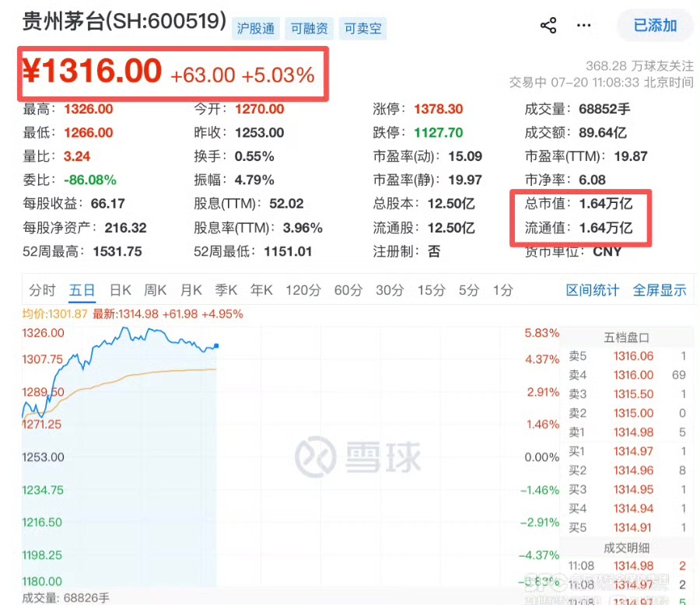Switch to the 120分 chart tab
Viewport: 700px width, 605px height.
tap(303, 290)
